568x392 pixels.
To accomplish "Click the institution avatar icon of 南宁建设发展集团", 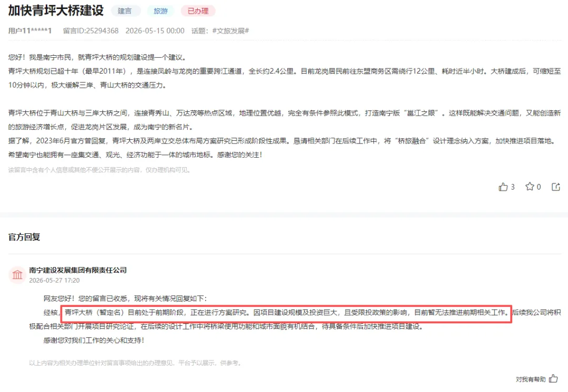I will pos(17,275).
